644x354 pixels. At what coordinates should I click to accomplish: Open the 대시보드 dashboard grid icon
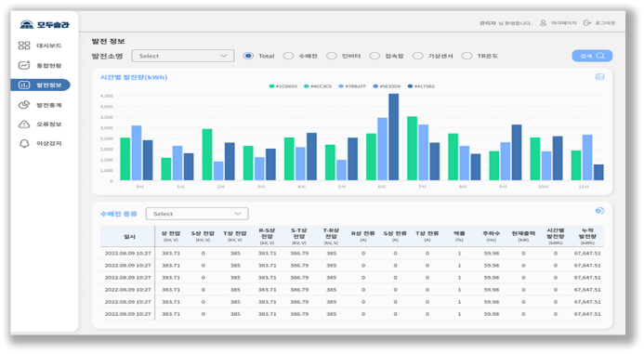click(24, 46)
